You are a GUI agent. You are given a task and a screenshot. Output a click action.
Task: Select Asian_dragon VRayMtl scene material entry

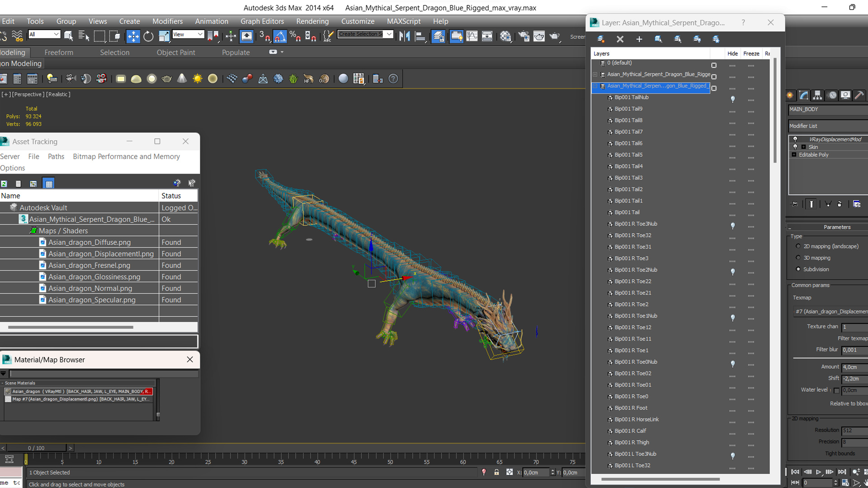79,391
